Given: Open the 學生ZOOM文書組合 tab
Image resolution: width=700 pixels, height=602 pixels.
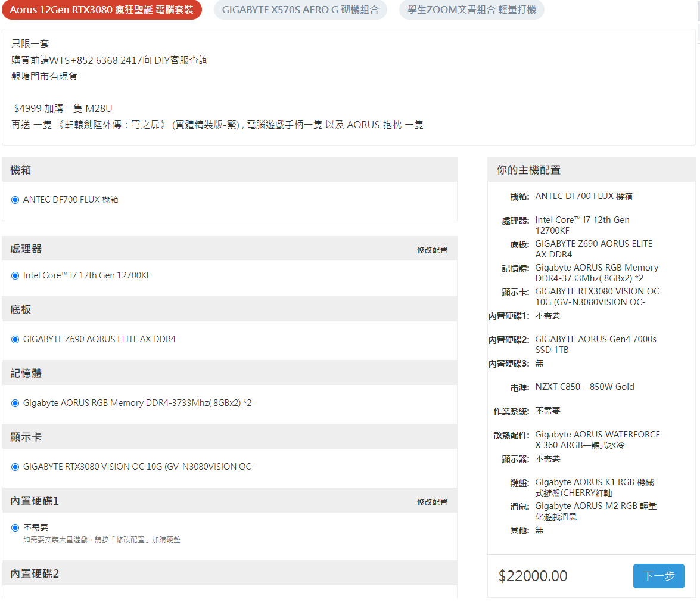Looking at the screenshot, I should [x=471, y=10].
